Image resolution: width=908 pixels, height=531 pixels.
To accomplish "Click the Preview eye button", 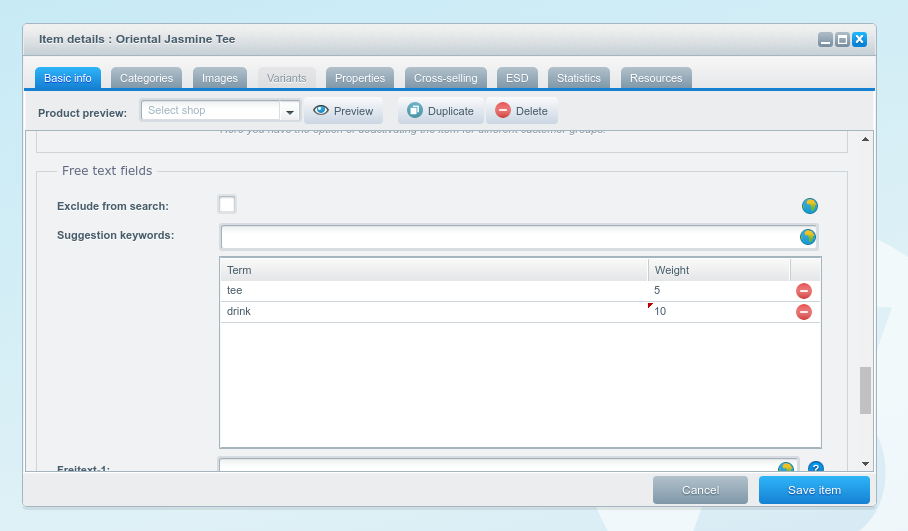I will point(343,111).
